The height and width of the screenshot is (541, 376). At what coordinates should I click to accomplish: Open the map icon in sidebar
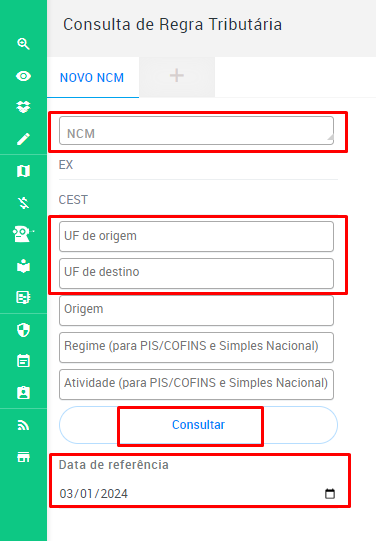point(23,171)
